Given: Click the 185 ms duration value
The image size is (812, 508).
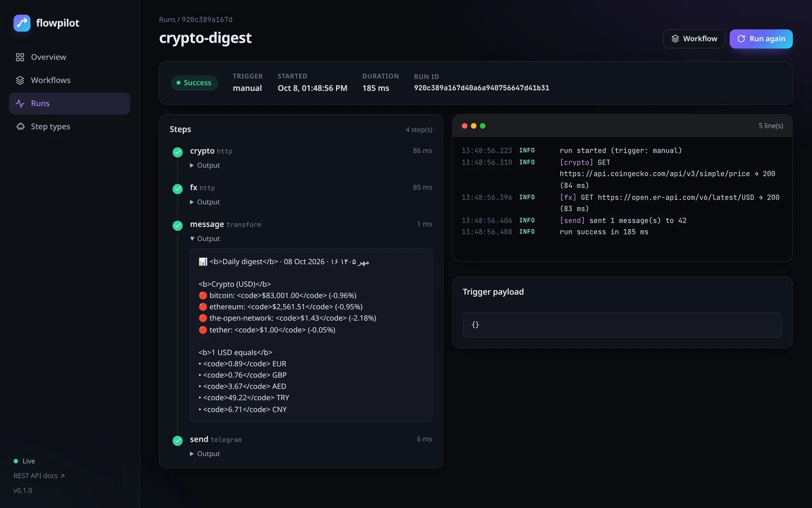Looking at the screenshot, I should (x=376, y=88).
